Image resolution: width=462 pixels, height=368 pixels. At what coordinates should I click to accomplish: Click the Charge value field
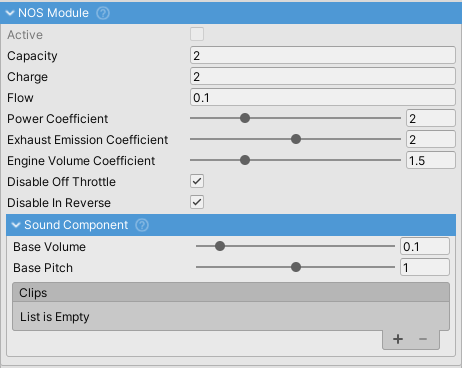pos(323,76)
